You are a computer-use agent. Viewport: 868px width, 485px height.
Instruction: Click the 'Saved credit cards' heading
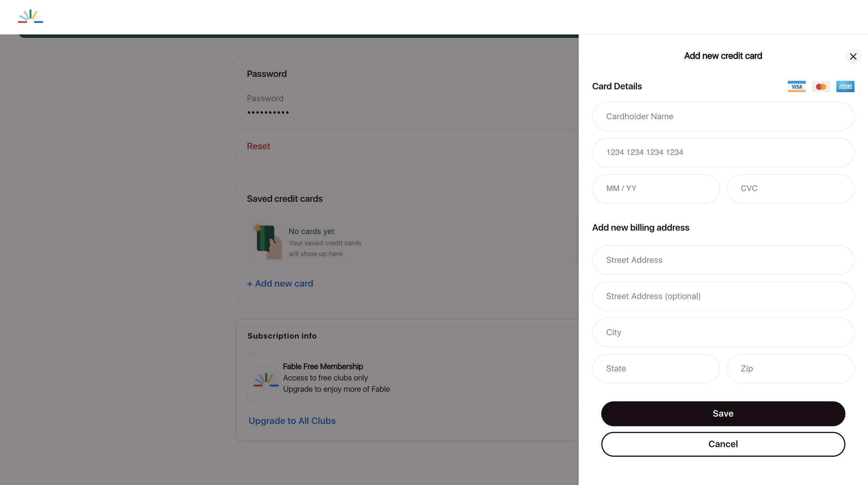click(285, 199)
